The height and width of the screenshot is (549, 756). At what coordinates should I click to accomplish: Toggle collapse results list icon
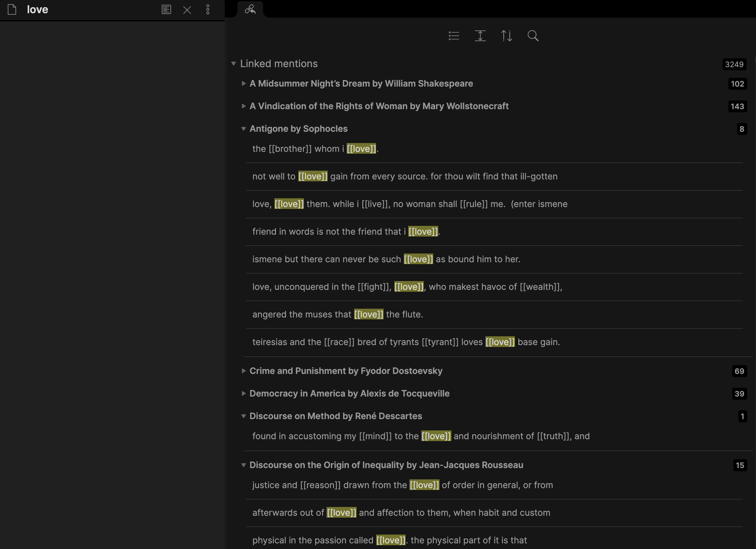454,36
